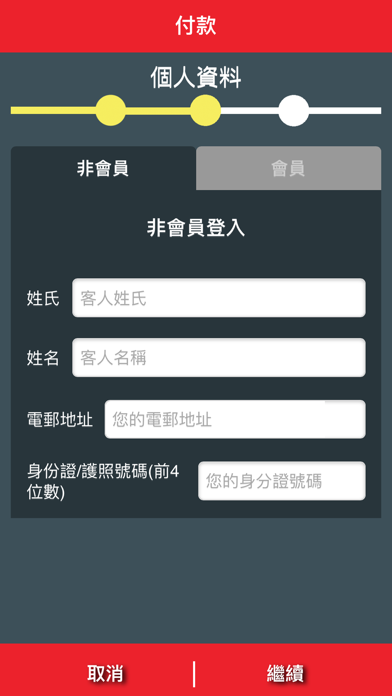Focus the 您的電郵地址 email input field
The image size is (392, 696).
coord(235,419)
